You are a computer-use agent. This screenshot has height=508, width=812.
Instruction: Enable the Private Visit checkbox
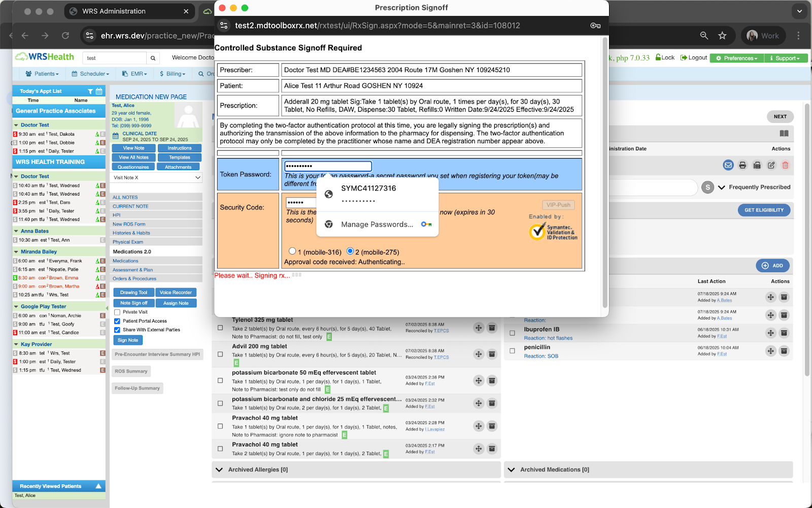click(x=117, y=312)
